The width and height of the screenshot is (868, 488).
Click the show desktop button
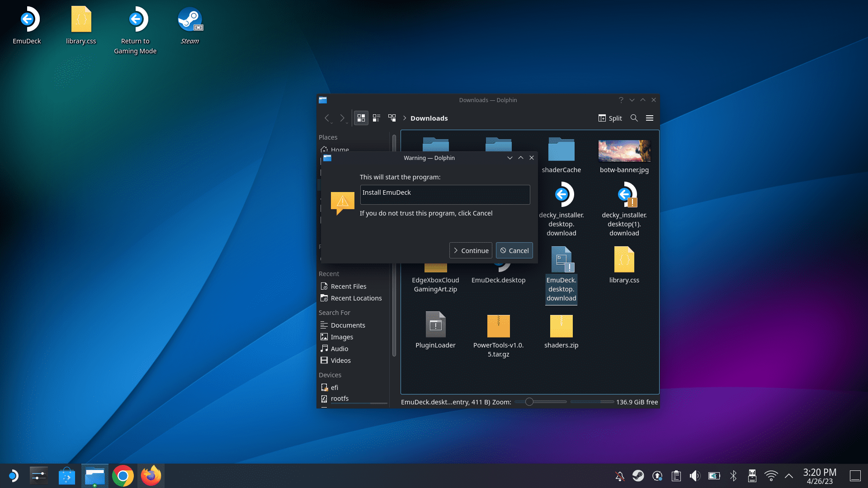click(855, 476)
